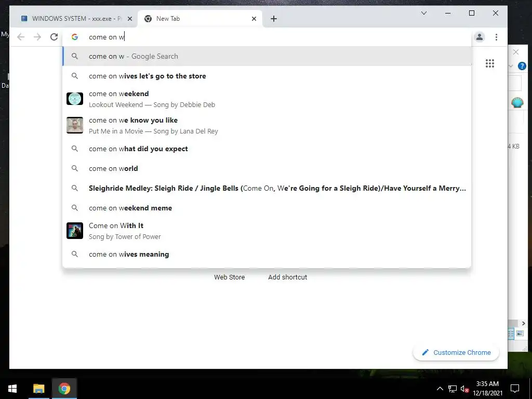The image size is (532, 399).
Task: Open Customize Chrome button
Action: click(456, 353)
